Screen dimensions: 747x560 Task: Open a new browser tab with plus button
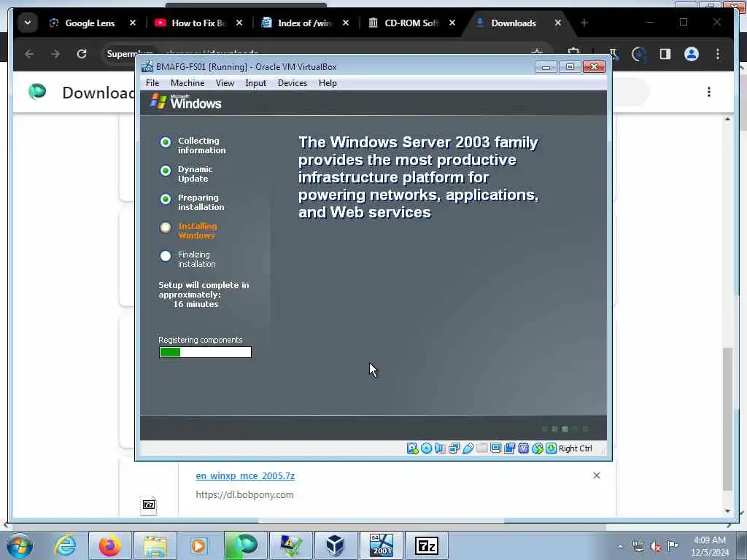584,23
